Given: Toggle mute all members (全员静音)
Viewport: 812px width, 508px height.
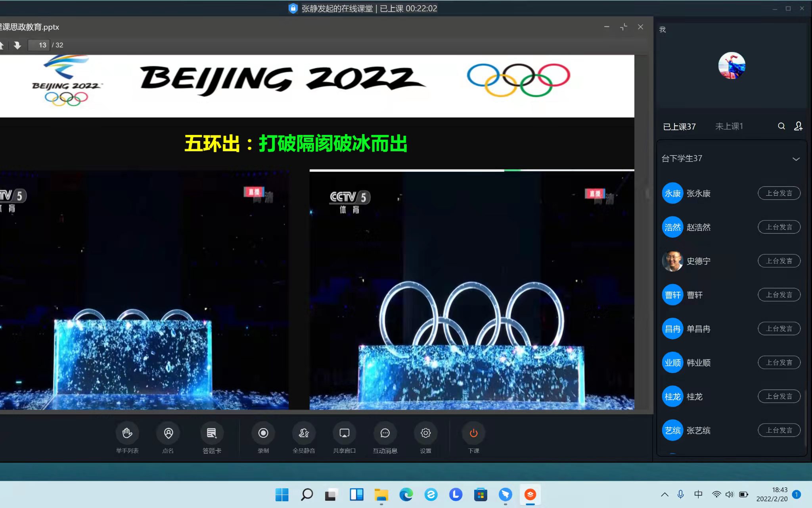Looking at the screenshot, I should [304, 433].
